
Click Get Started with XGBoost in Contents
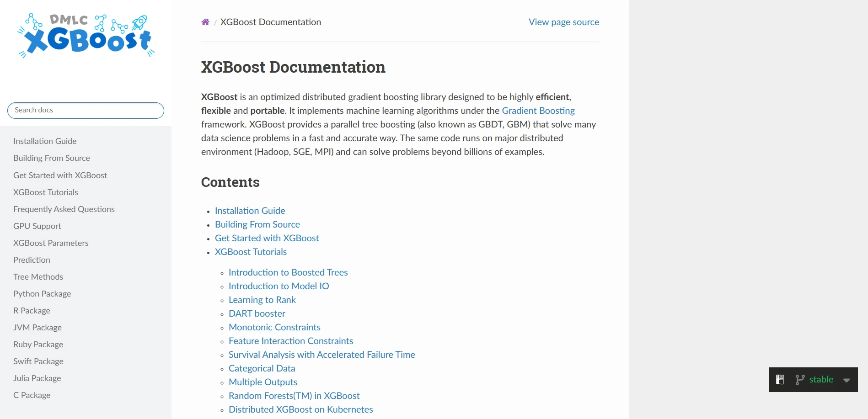pyautogui.click(x=267, y=238)
